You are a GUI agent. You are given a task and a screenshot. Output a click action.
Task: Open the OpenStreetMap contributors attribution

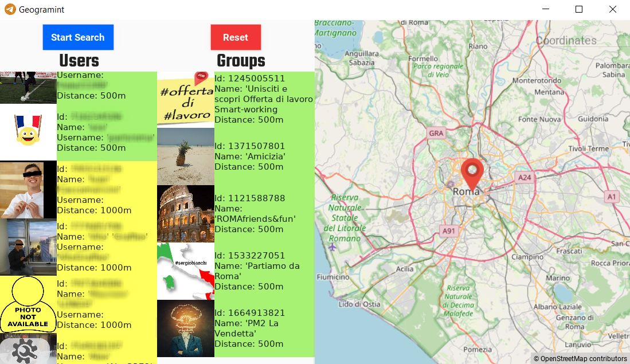pos(580,359)
